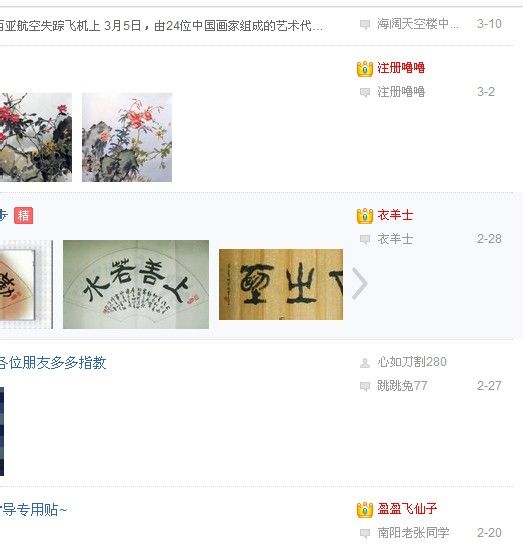Click the crown icon beside 盈盈飞仙子
The width and height of the screenshot is (523, 554).
click(365, 510)
